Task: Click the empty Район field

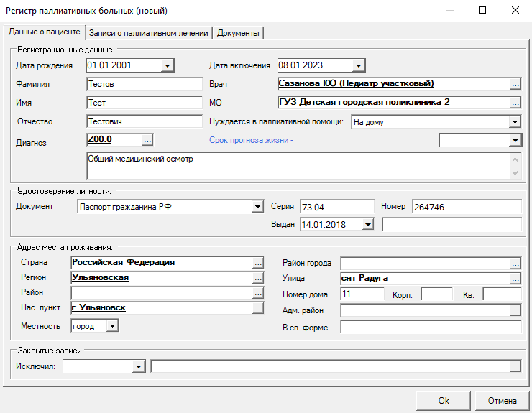Action: (162, 293)
